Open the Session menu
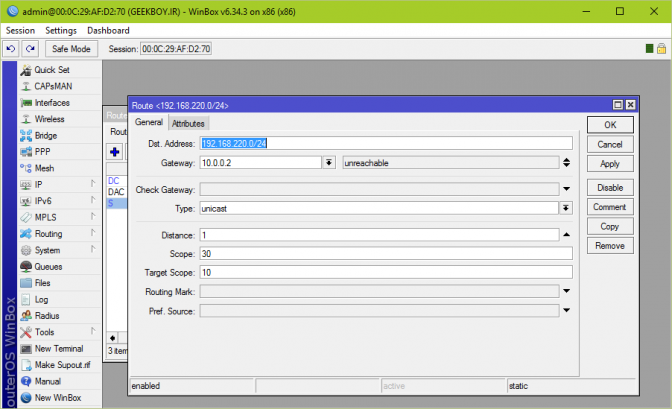 click(20, 30)
